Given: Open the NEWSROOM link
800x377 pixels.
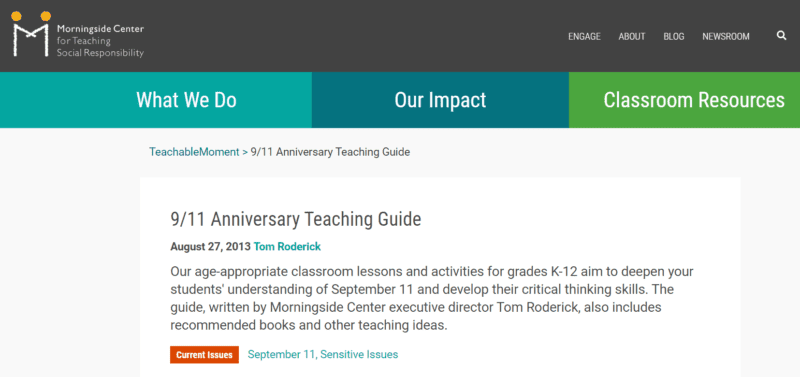Looking at the screenshot, I should [x=726, y=36].
